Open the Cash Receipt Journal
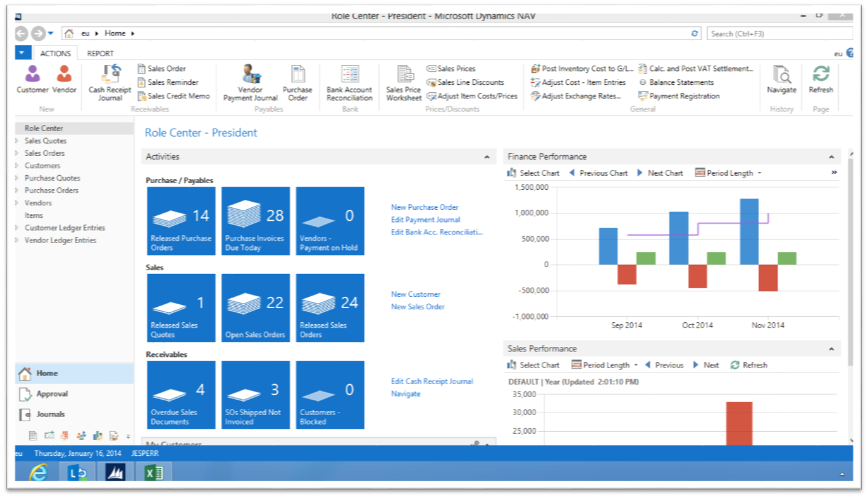868x498 pixels. click(110, 83)
